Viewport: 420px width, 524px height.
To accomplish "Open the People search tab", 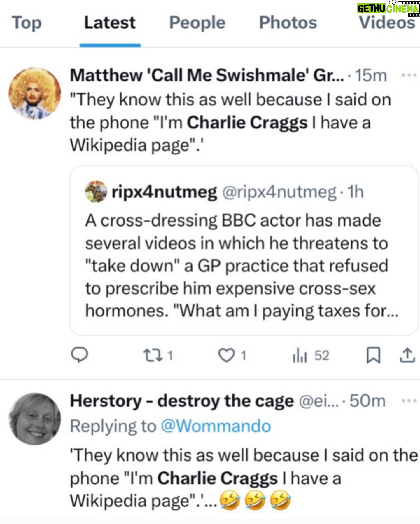I will pyautogui.click(x=197, y=23).
